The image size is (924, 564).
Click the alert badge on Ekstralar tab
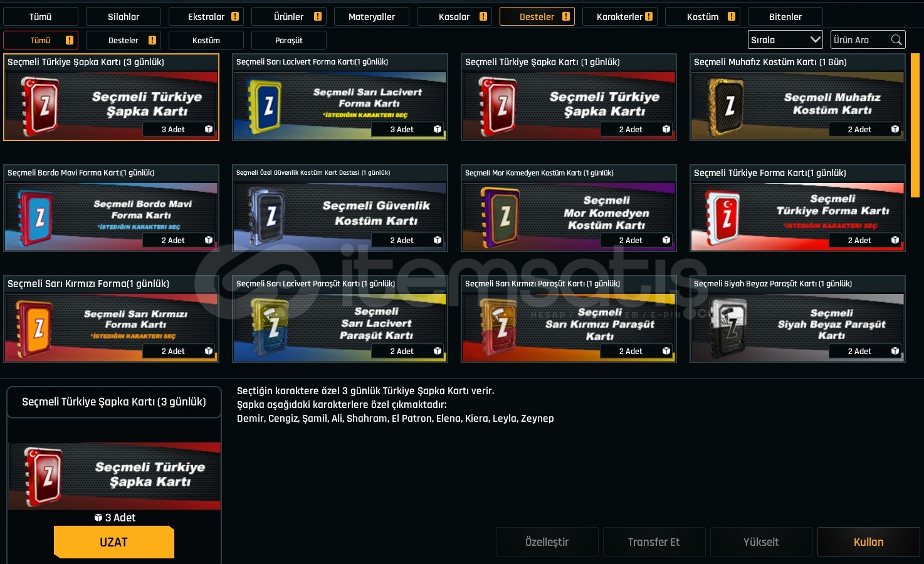pyautogui.click(x=235, y=17)
